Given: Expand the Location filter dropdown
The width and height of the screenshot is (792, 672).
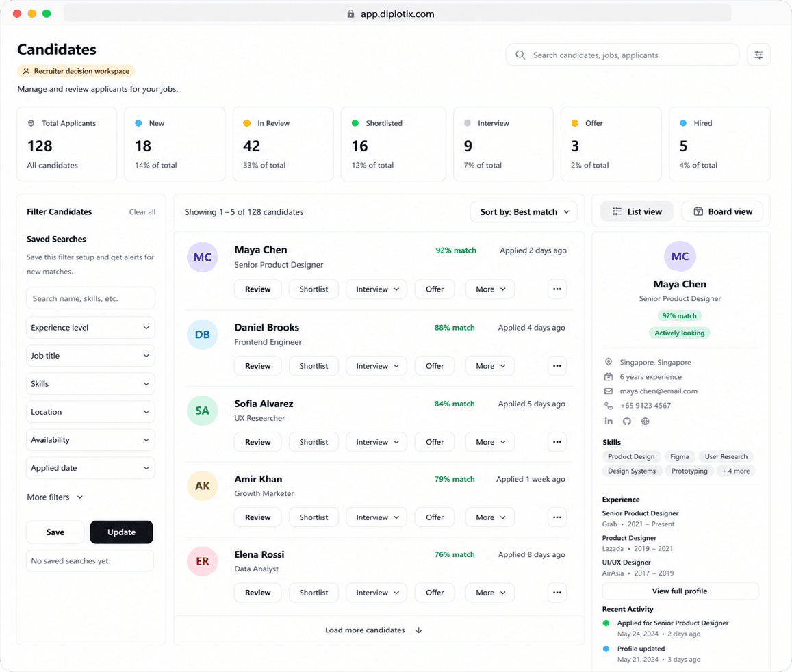Looking at the screenshot, I should tap(90, 412).
